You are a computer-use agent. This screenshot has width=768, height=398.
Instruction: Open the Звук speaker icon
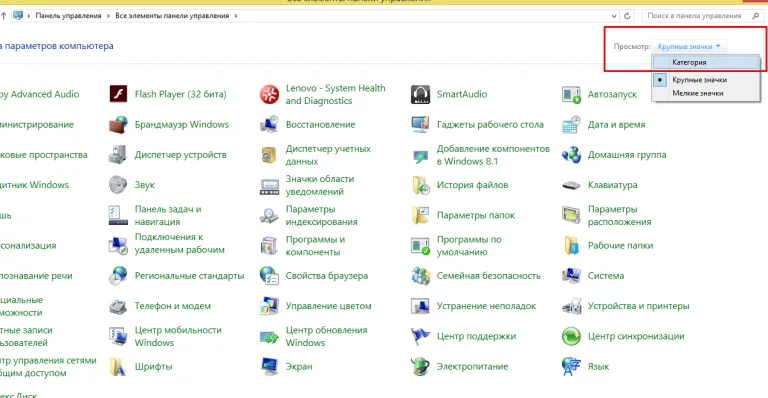118,185
